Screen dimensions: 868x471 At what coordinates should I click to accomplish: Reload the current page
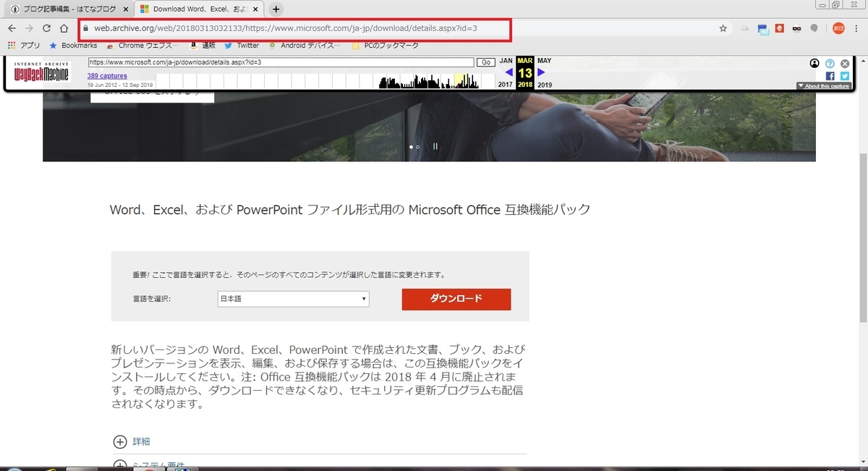coord(47,28)
